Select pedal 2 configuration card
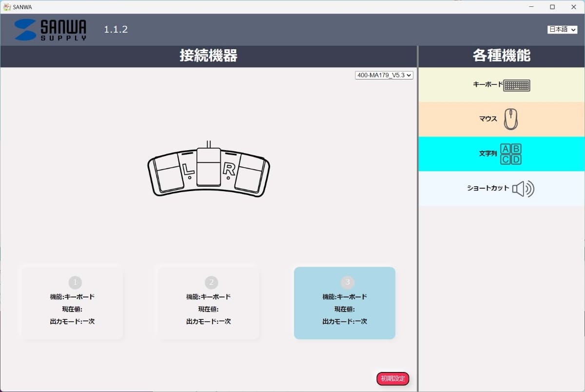This screenshot has height=392, width=585. [207, 302]
